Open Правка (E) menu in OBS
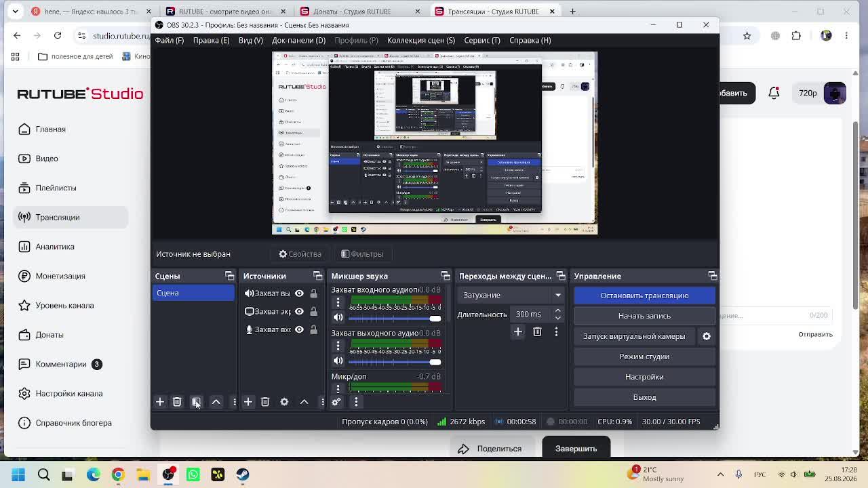Screen dimensions: 868x488 (x=211, y=40)
